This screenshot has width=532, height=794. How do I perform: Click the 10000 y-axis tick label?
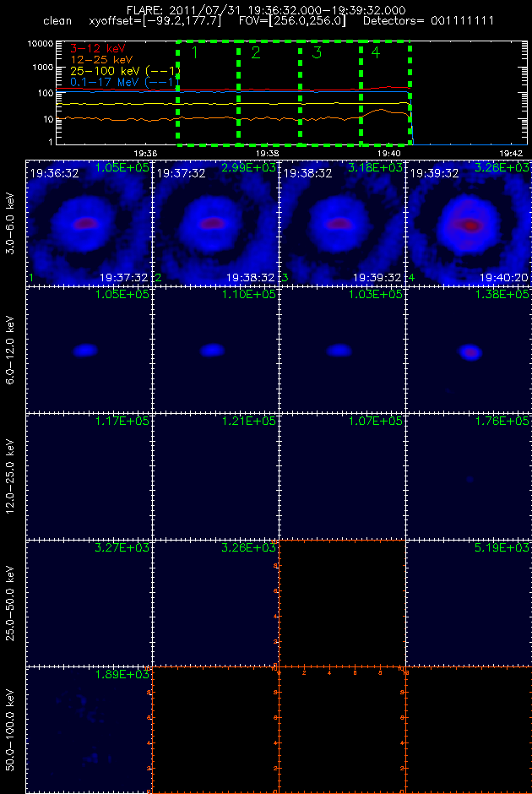coord(41,44)
